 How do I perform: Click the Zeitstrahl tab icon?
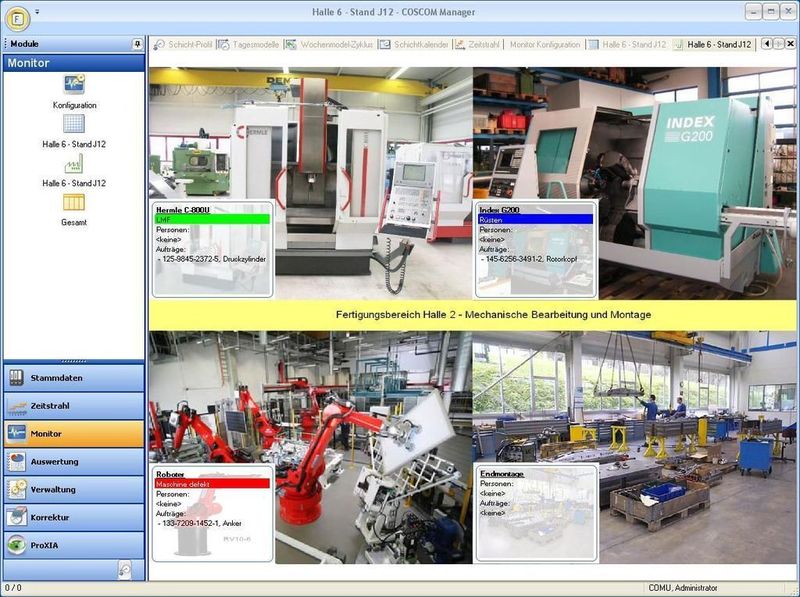pyautogui.click(x=460, y=44)
